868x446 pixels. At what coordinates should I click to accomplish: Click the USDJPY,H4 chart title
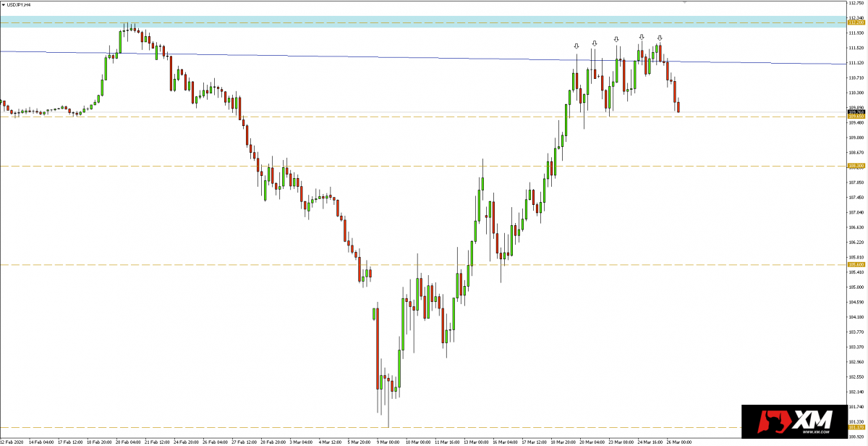pyautogui.click(x=19, y=4)
